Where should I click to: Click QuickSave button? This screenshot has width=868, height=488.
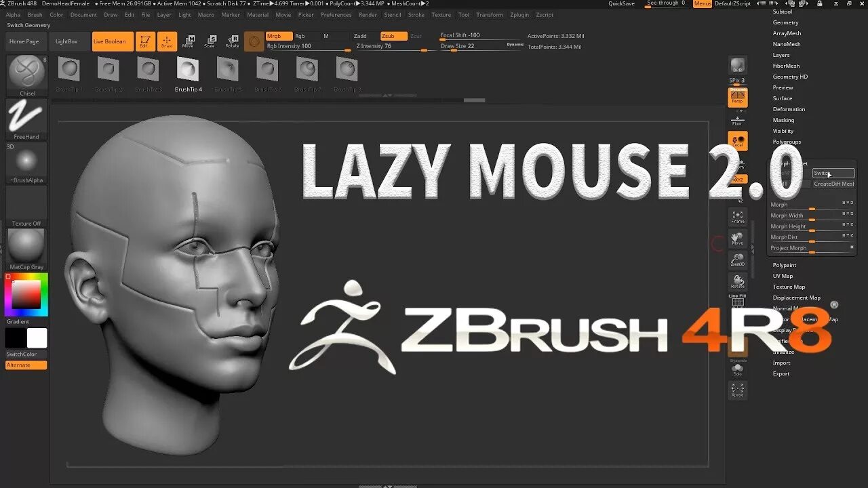622,3
